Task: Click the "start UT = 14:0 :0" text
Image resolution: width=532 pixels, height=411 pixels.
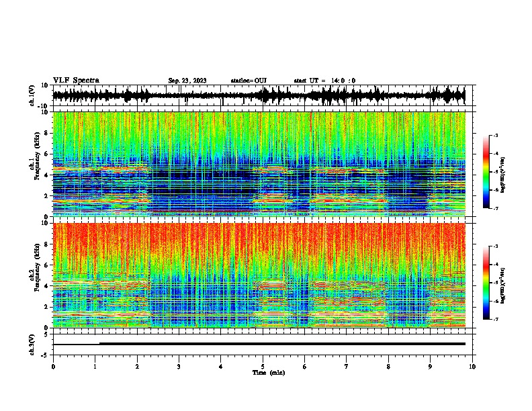Action: point(324,81)
